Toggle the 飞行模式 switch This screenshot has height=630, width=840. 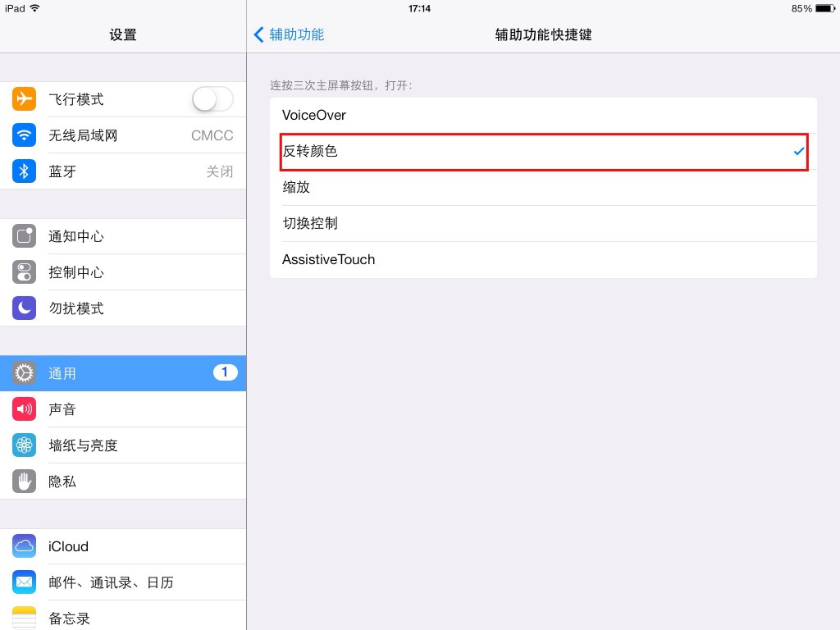click(x=212, y=99)
